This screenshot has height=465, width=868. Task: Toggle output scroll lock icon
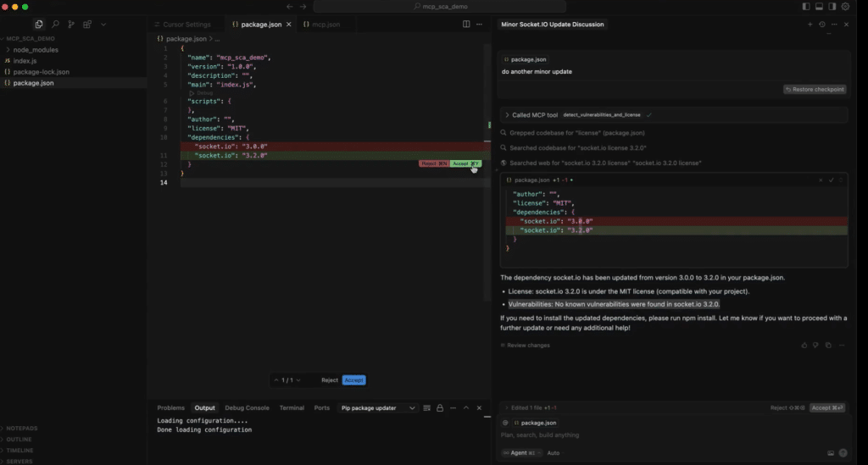tap(440, 408)
